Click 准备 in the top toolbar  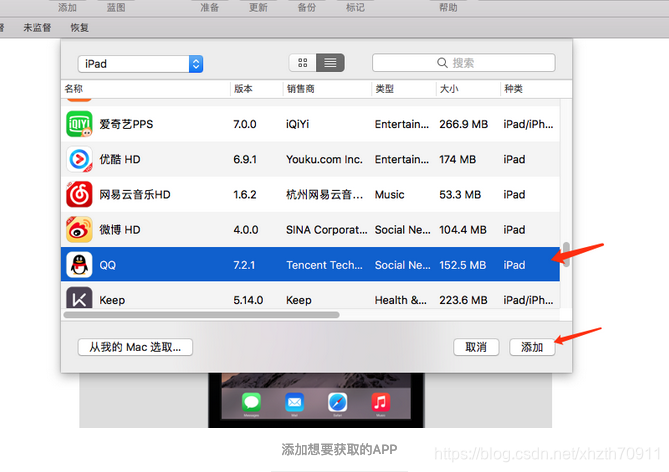pyautogui.click(x=209, y=7)
